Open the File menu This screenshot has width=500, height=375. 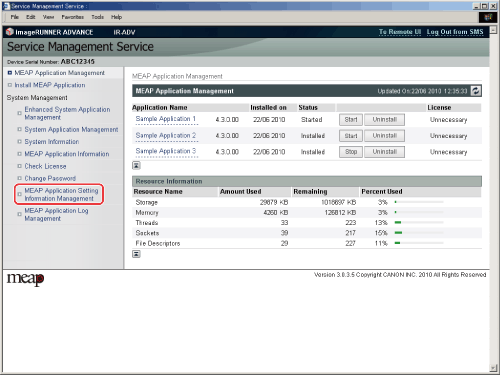click(x=15, y=17)
